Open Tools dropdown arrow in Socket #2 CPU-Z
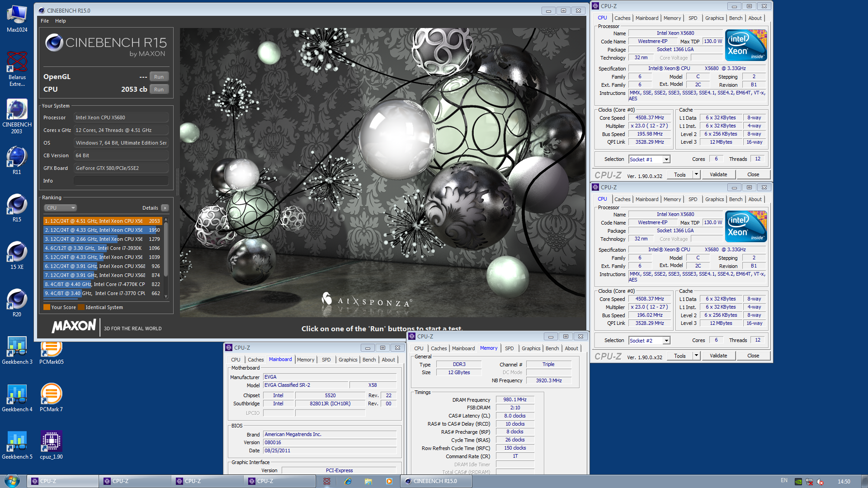 click(x=696, y=356)
